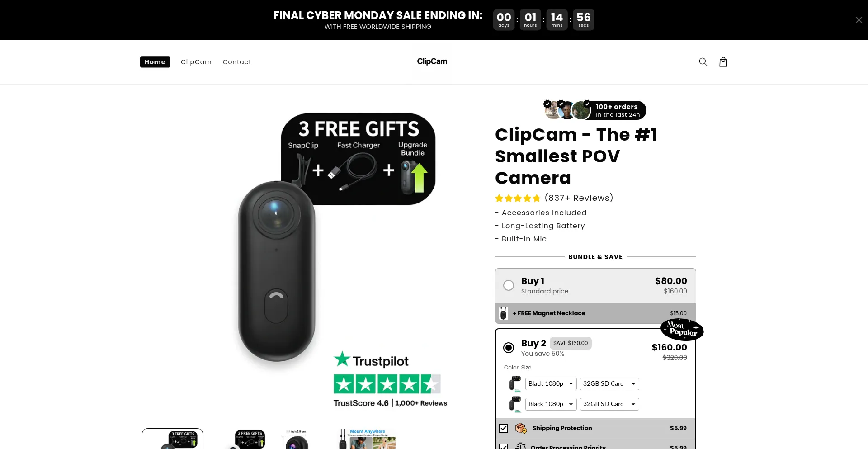The height and width of the screenshot is (449, 868).
Task: Click the ClipCam center logo link
Action: click(432, 61)
